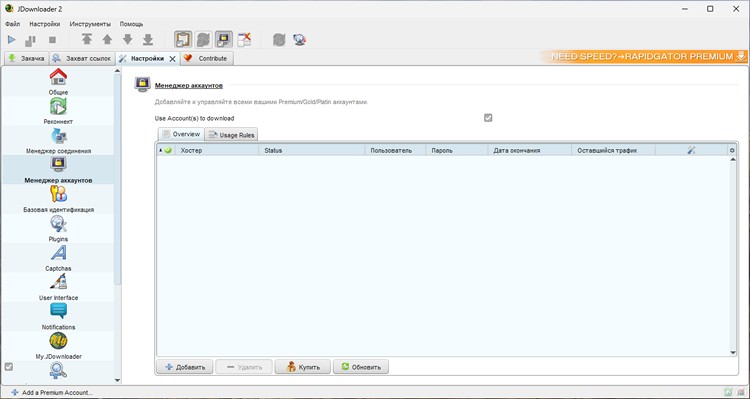Screen dimensions: 750x399
Task: Click the Удалить button
Action: [244, 367]
